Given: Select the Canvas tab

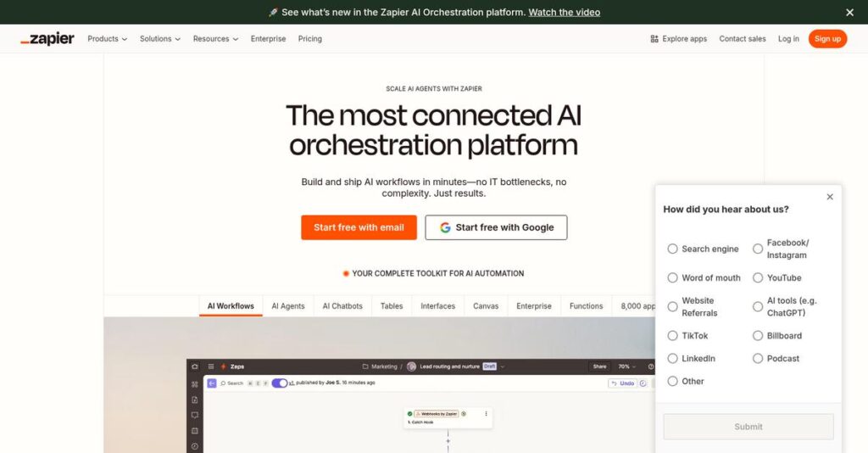Looking at the screenshot, I should click(486, 305).
